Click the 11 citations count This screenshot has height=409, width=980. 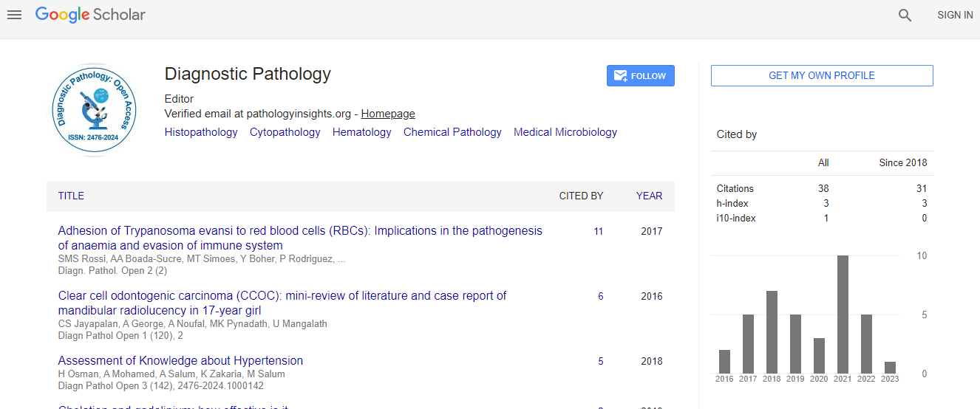[x=598, y=231]
